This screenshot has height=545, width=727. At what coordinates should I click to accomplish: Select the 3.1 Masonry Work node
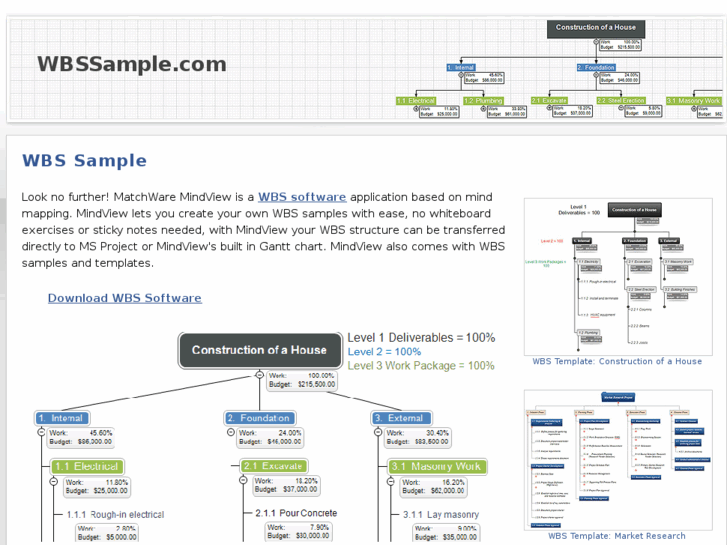pos(437,466)
